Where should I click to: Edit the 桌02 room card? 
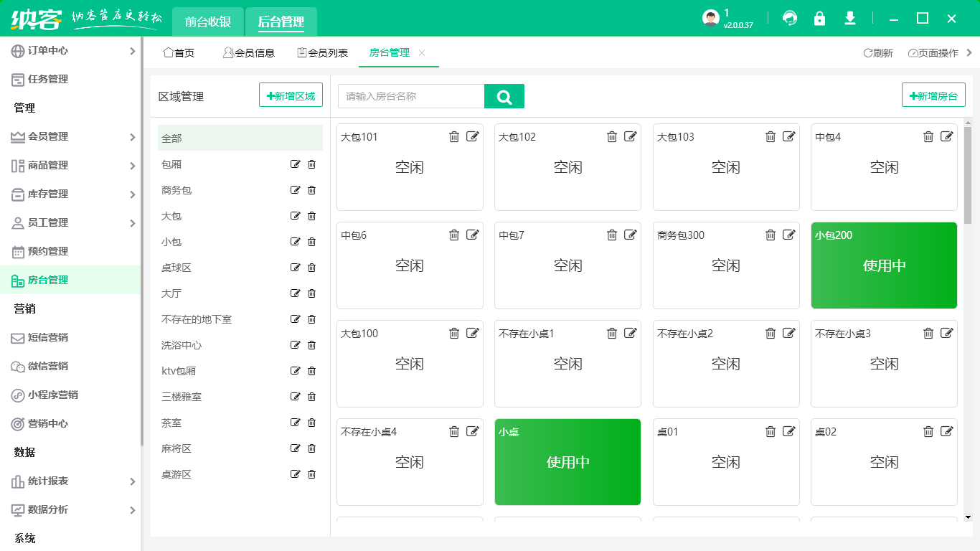[947, 432]
